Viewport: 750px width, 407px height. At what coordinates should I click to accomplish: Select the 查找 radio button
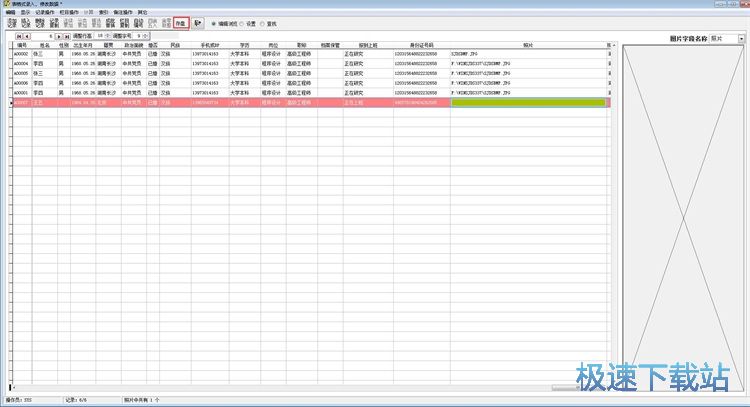262,23
